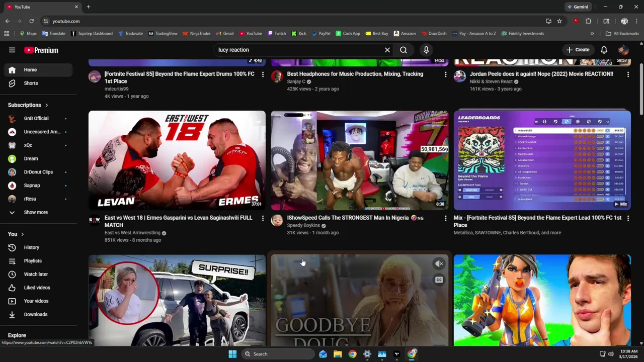
Task: Open Sanjay C channel avatar
Action: 277,76
